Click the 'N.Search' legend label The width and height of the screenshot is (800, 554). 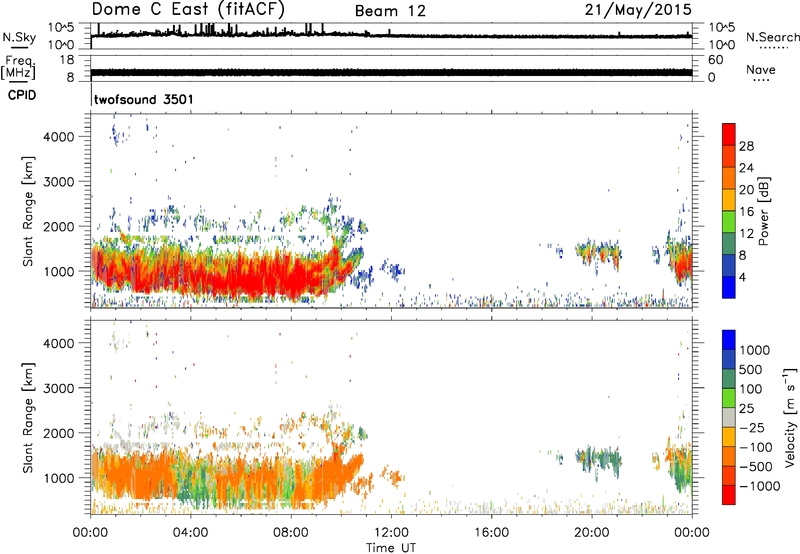coord(772,37)
